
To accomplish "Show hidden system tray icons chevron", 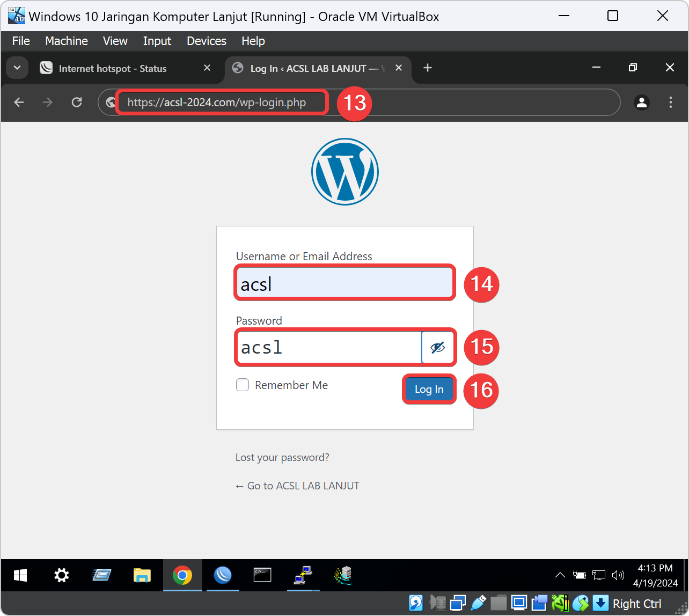I will (x=560, y=575).
